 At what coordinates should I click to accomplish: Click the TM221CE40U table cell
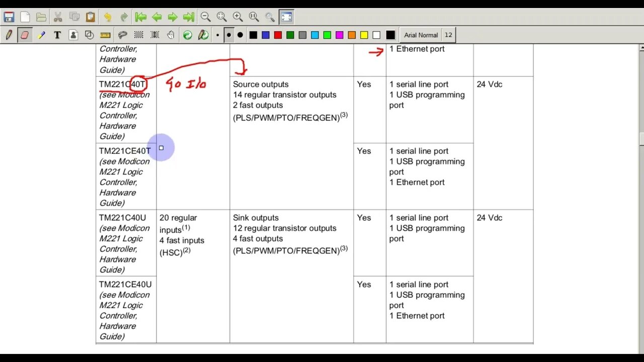pos(126,310)
